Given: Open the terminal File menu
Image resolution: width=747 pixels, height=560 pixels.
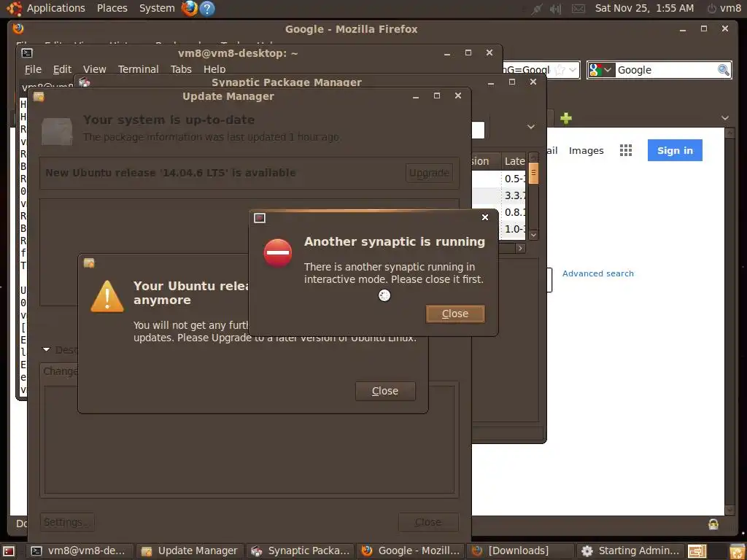Looking at the screenshot, I should (33, 69).
